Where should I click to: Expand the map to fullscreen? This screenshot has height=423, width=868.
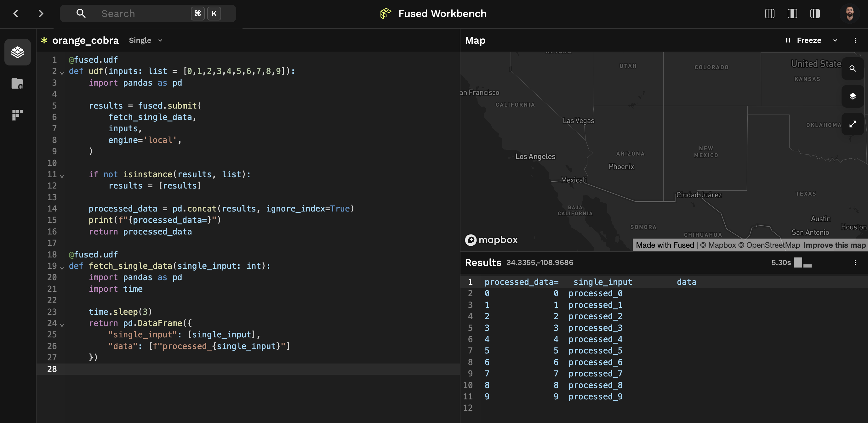coord(853,124)
